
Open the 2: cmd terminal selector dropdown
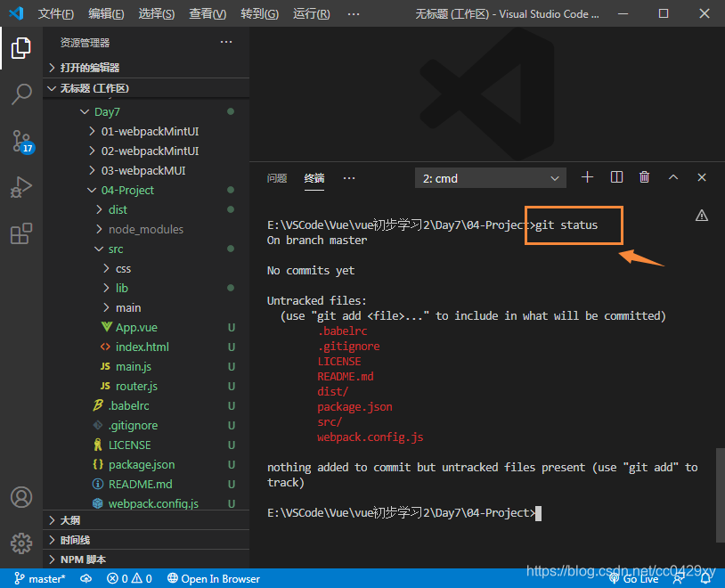[x=491, y=178]
